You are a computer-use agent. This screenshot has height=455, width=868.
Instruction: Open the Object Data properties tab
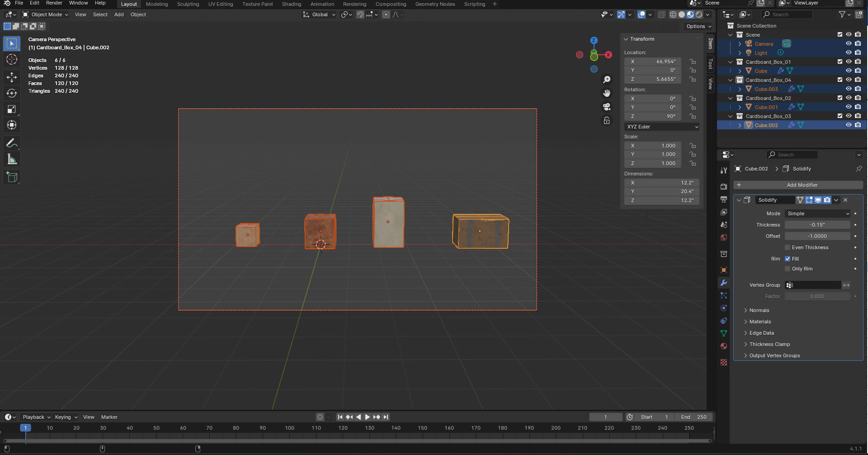pyautogui.click(x=724, y=333)
